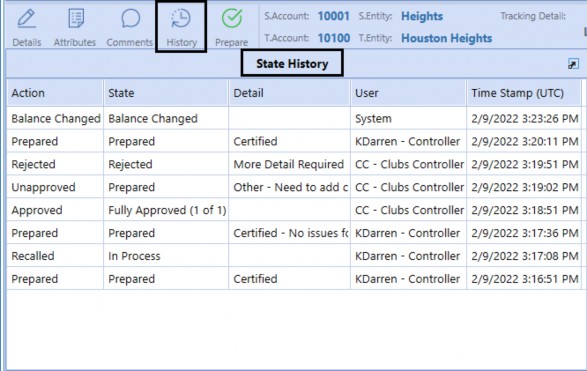Viewport: 587px width, 371px height.
Task: Open the Details pencil icon
Action: [27, 19]
